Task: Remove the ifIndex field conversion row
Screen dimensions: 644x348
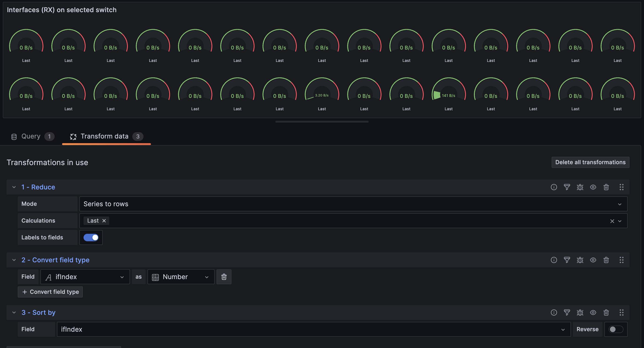Action: coord(224,277)
